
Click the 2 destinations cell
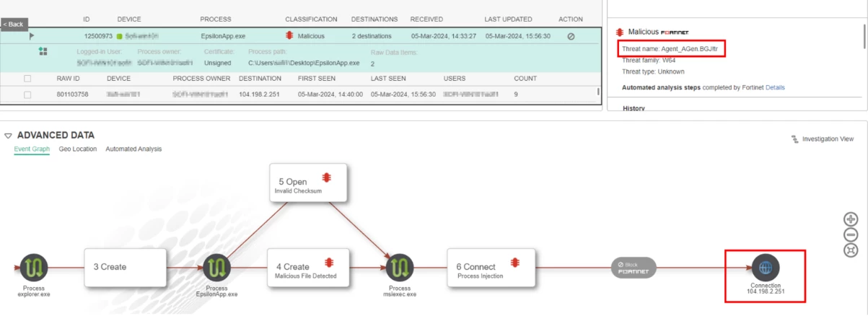point(372,36)
